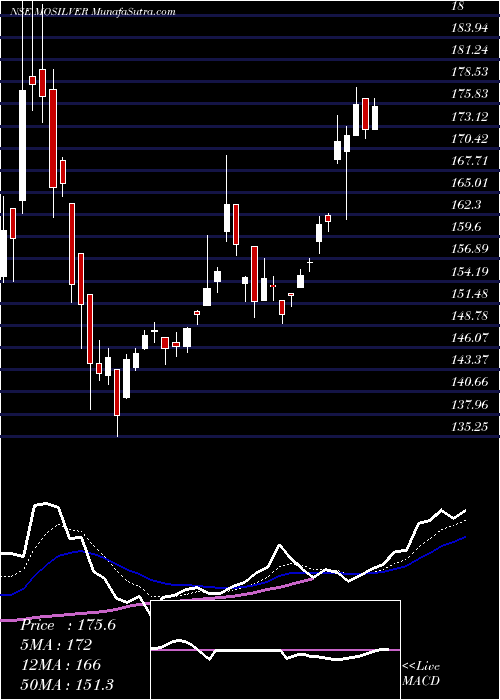
Task: Select the 162.3 price label
Action: [x=467, y=205]
